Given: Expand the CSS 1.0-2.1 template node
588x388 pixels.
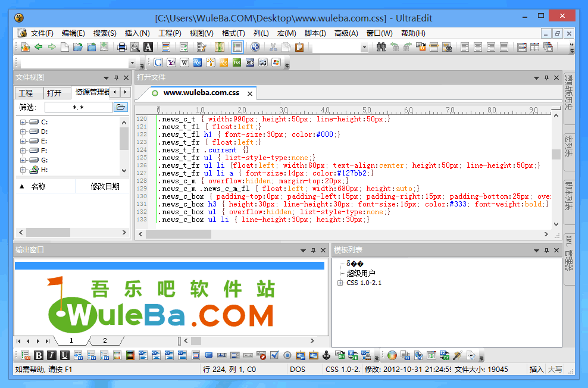Looking at the screenshot, I should [340, 283].
